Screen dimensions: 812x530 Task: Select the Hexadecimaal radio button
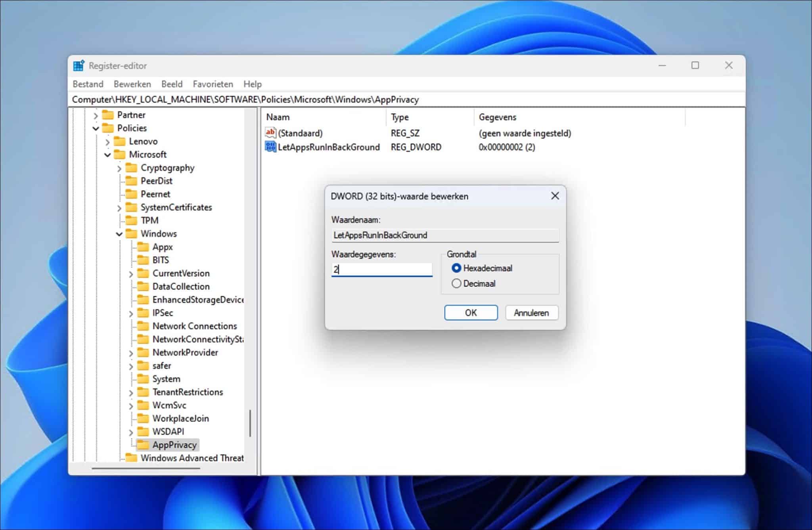click(456, 268)
